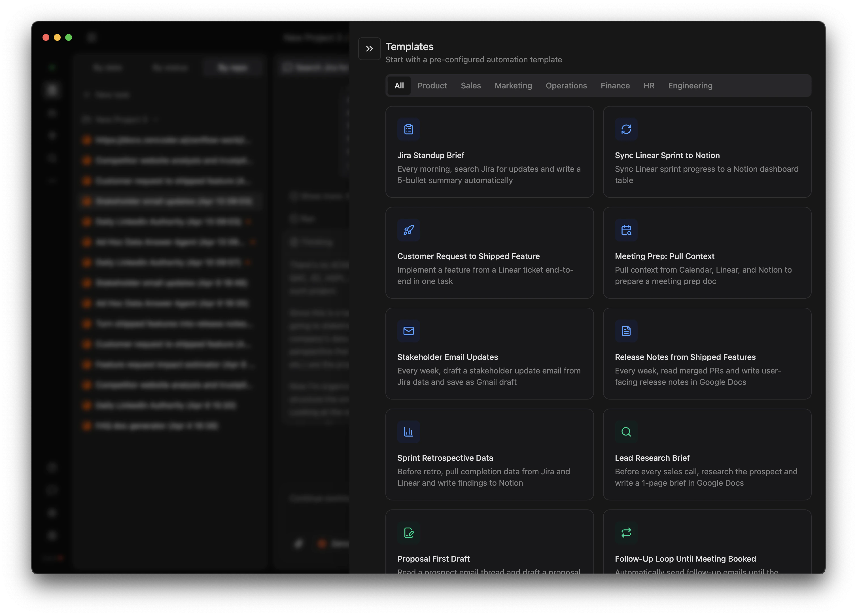857x616 pixels.
Task: Select the Finance templates tab
Action: click(615, 85)
